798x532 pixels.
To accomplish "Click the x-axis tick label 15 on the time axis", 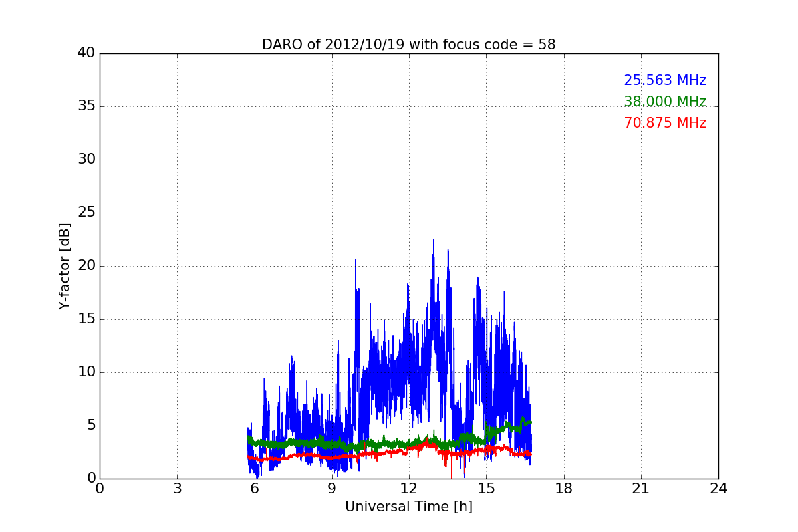I will 486,489.
